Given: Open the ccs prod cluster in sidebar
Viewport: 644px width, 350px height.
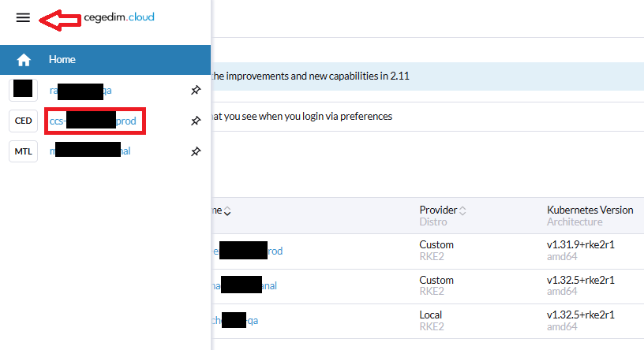Looking at the screenshot, I should tap(95, 121).
